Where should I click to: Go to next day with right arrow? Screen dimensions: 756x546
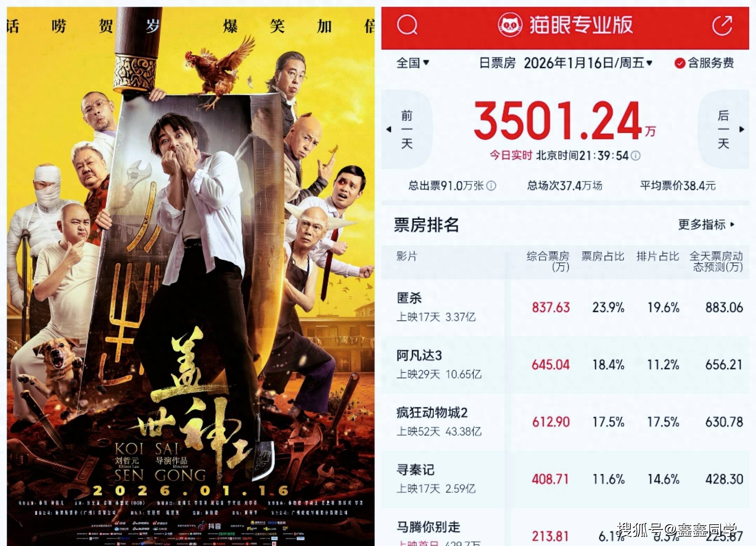point(723,129)
